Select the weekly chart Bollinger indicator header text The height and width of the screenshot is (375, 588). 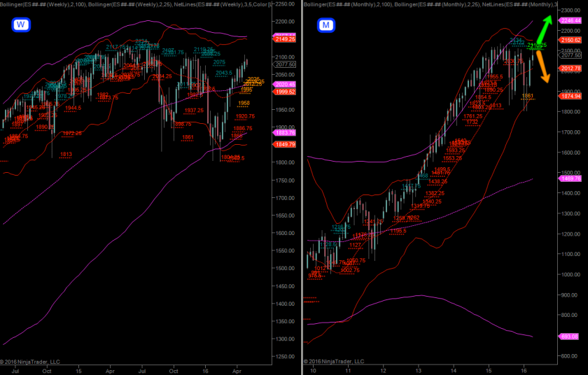[136, 4]
